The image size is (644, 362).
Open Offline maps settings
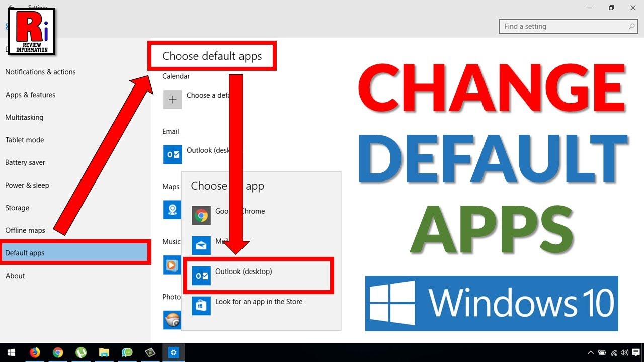[x=25, y=230]
